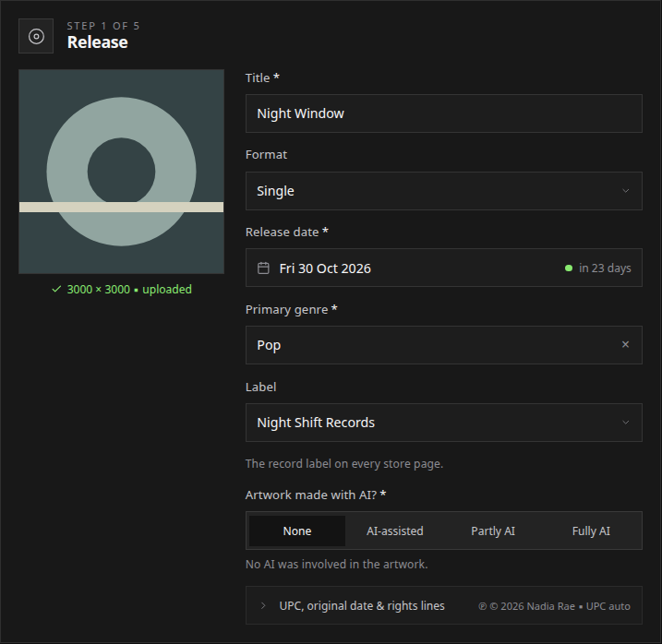This screenshot has width=662, height=644.
Task: Open the Fri 30 Oct 2026 date picker
Action: 444,268
